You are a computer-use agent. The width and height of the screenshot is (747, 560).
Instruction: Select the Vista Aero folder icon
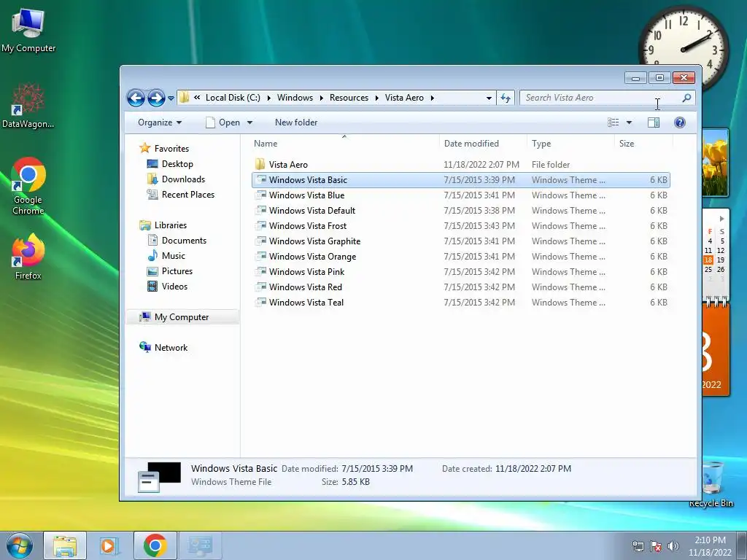(x=260, y=164)
